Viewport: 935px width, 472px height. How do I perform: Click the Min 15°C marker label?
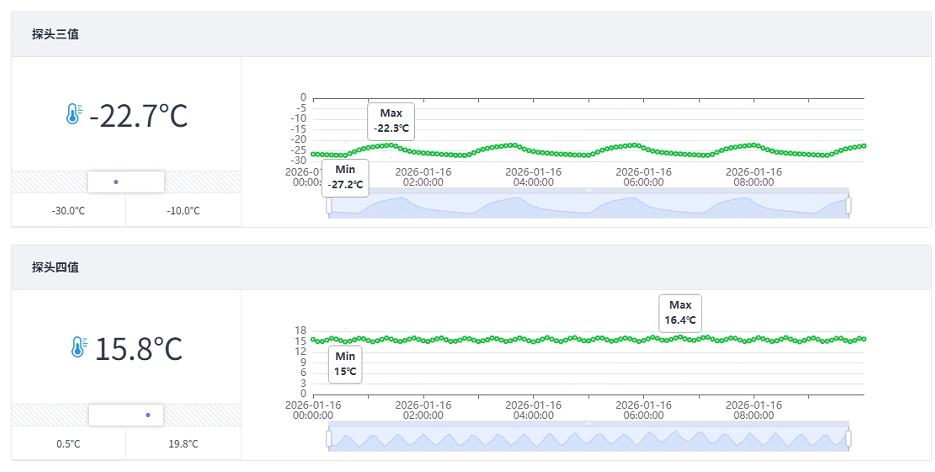345,363
